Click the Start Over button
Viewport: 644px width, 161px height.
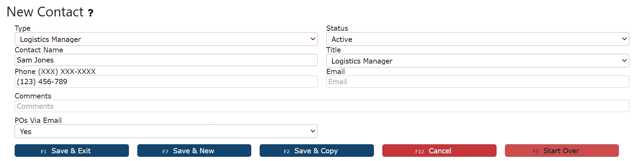click(x=561, y=151)
